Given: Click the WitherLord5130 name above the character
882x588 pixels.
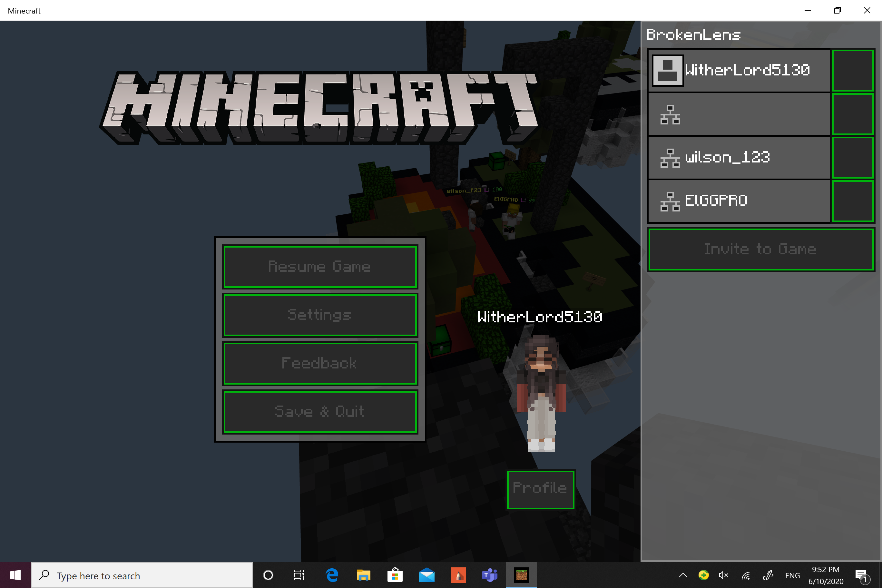Looking at the screenshot, I should click(x=540, y=317).
